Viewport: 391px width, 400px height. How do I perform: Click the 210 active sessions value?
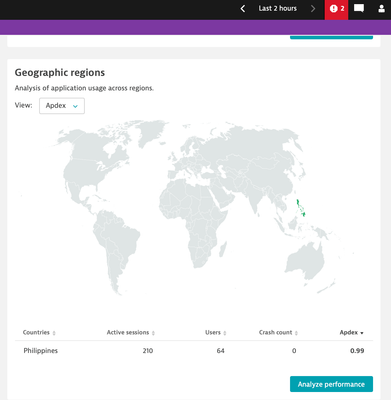click(x=148, y=351)
